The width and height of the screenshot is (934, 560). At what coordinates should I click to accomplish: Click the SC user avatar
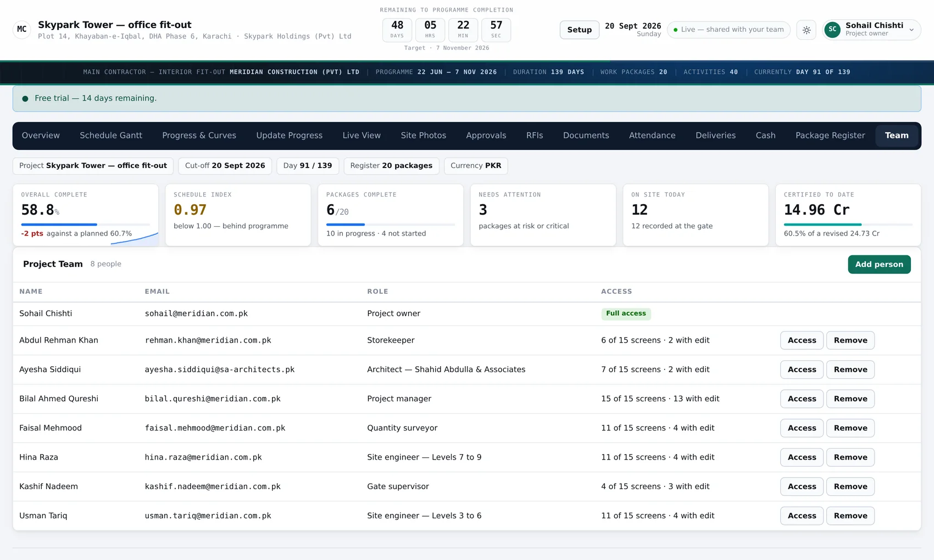click(x=832, y=30)
